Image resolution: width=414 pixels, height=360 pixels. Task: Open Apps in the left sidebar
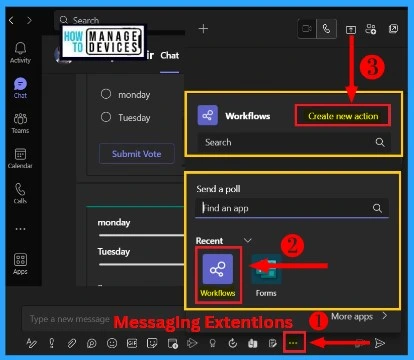(20, 264)
